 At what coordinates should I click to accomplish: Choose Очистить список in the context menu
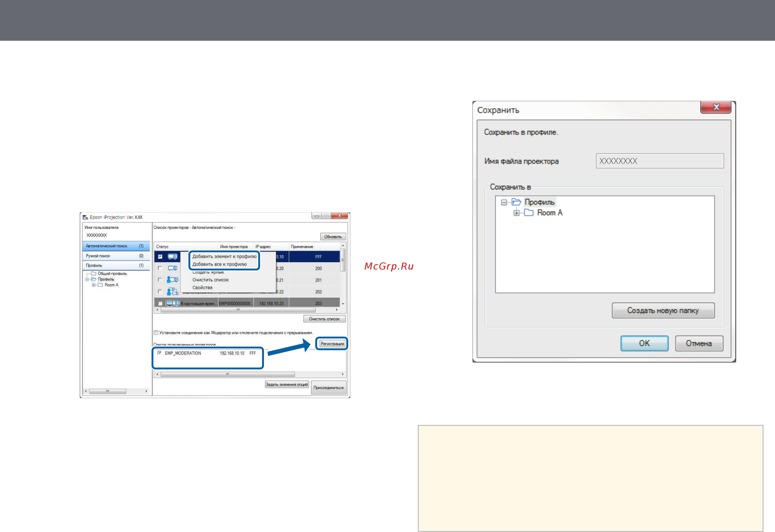coord(211,280)
